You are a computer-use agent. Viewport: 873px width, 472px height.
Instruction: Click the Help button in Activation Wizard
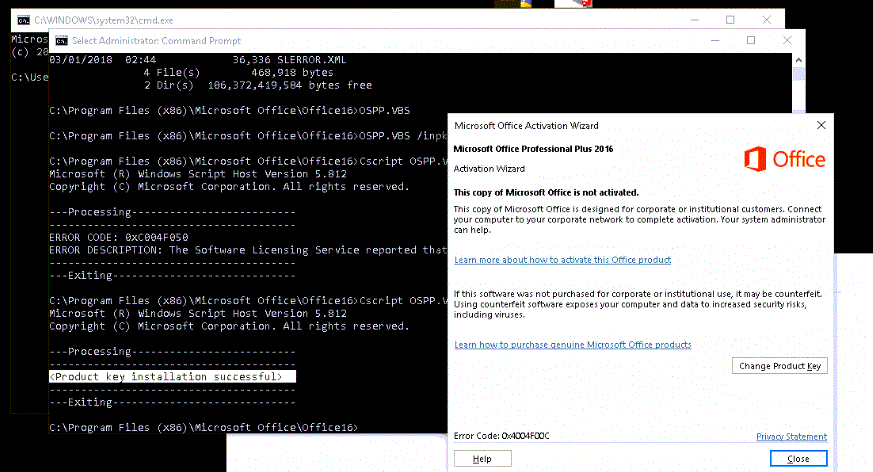(x=482, y=459)
